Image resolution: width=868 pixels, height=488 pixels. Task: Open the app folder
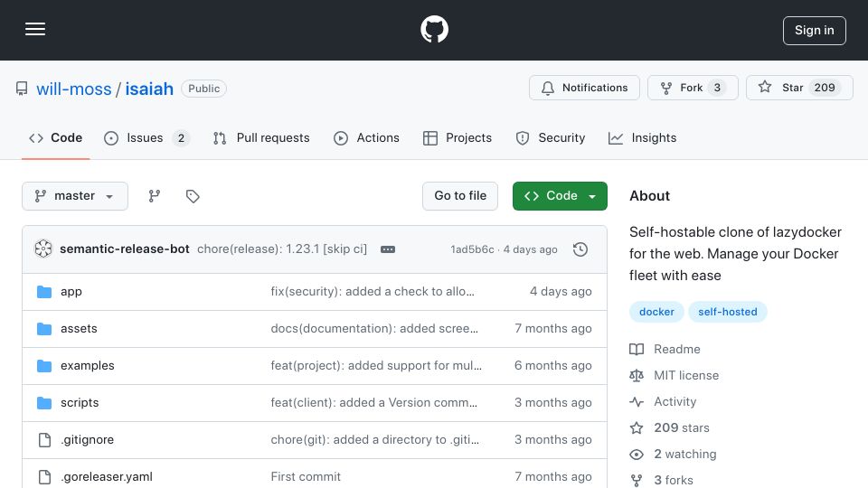tap(71, 292)
